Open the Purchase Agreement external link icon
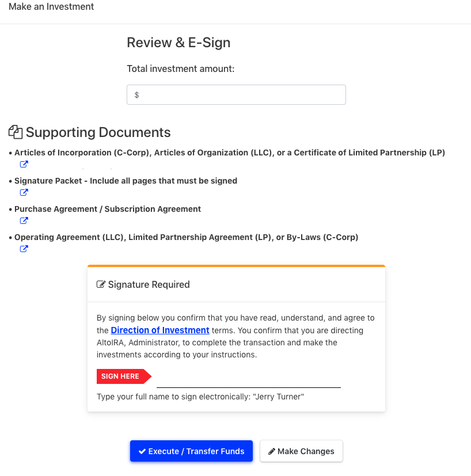The width and height of the screenshot is (471, 476). [24, 220]
